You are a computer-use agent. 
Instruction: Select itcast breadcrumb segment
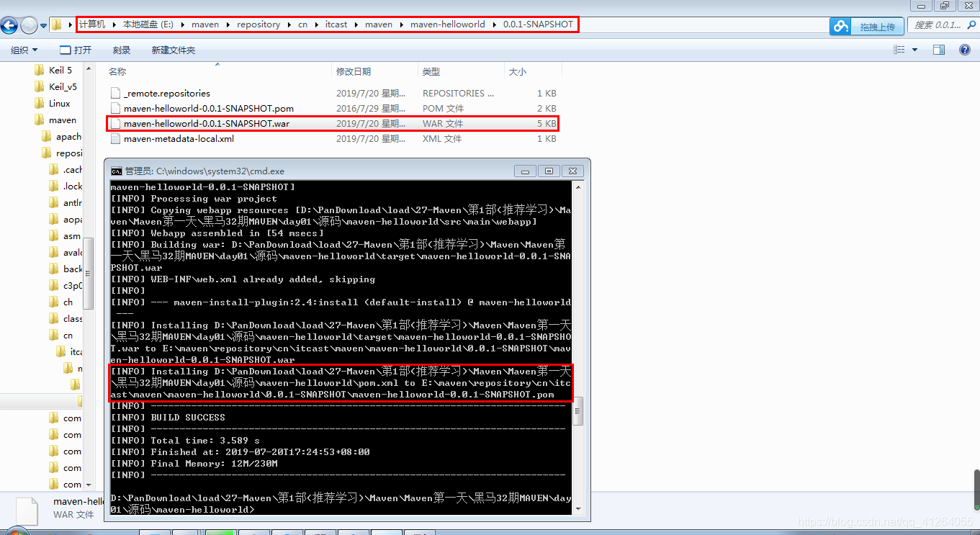click(x=336, y=24)
